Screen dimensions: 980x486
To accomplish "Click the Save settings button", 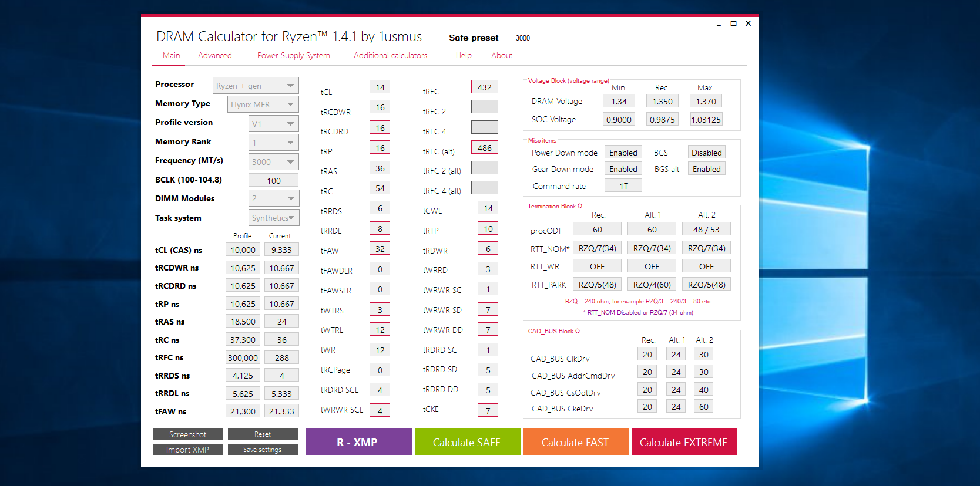I will [x=263, y=450].
